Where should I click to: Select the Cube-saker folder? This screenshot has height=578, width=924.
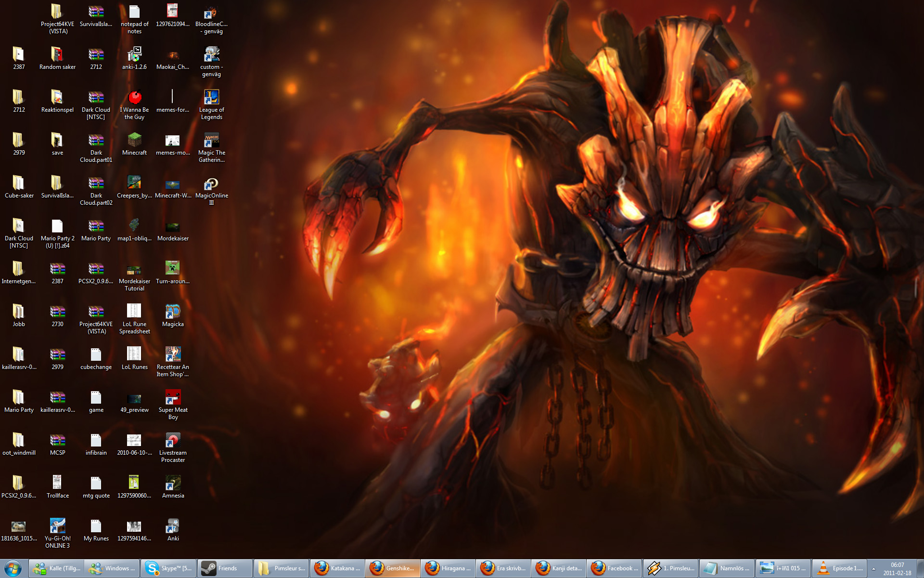click(19, 187)
